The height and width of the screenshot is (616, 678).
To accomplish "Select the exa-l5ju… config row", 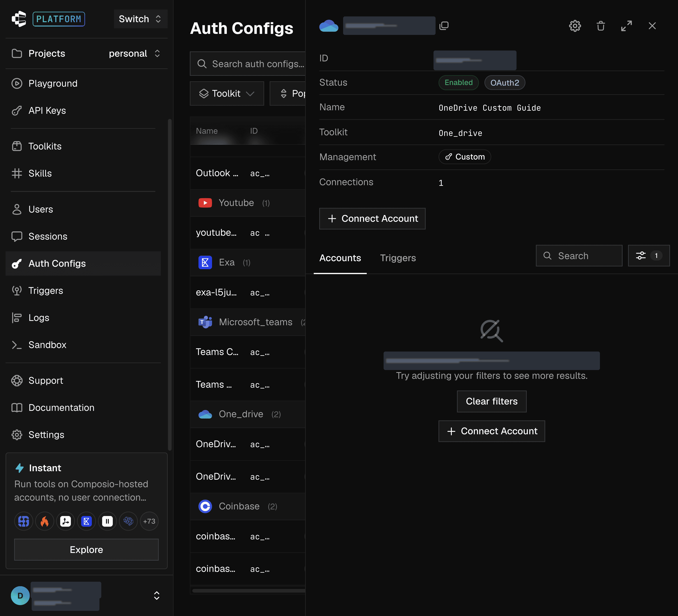I will pos(248,292).
